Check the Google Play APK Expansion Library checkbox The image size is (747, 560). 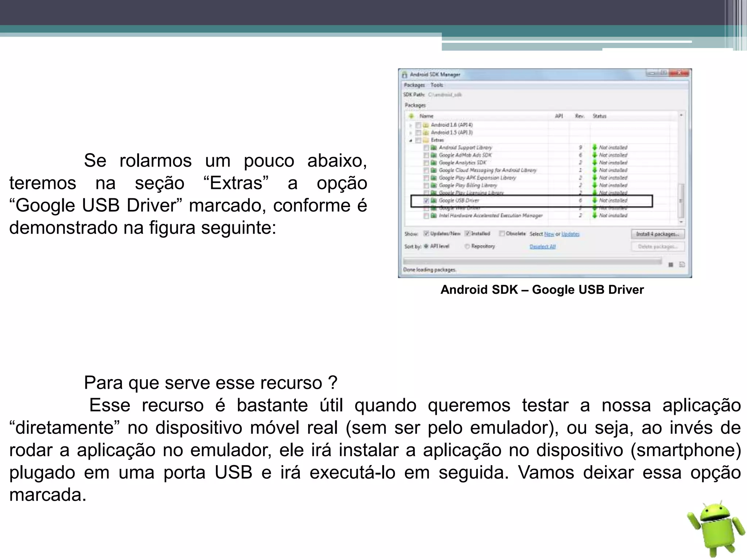pyautogui.click(x=426, y=178)
